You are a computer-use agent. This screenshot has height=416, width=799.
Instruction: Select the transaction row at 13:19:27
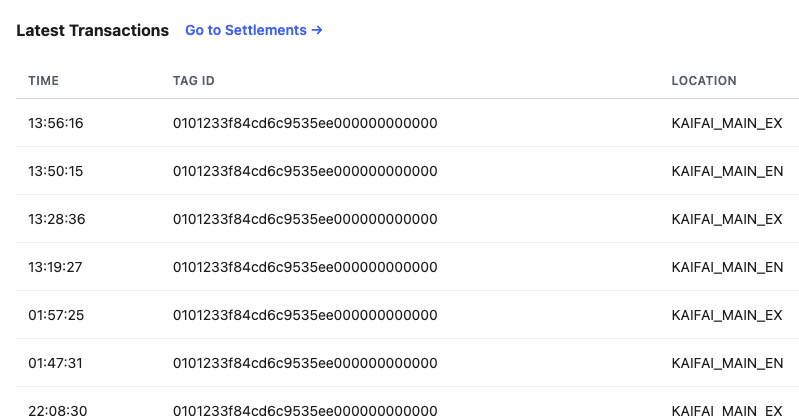point(408,267)
